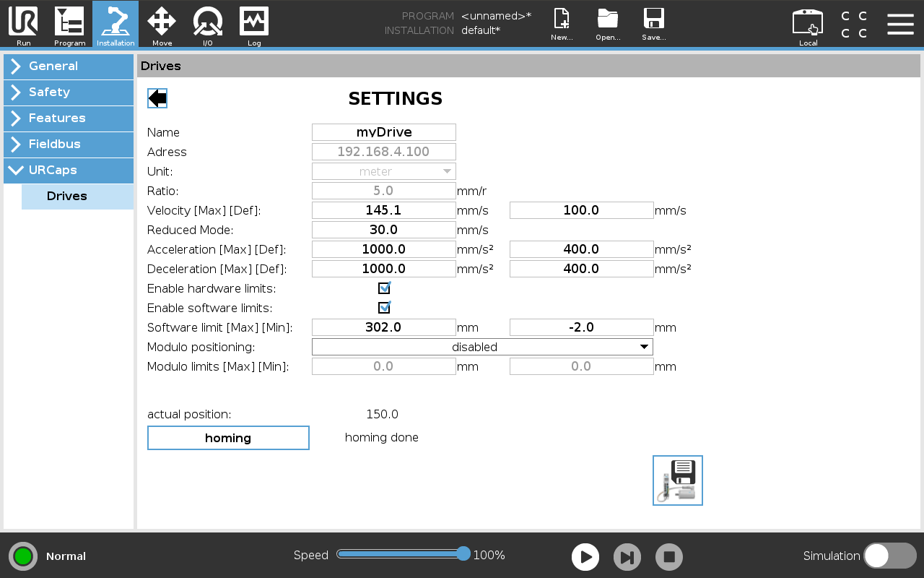This screenshot has height=578, width=924.
Task: Open the Log view icon
Action: pyautogui.click(x=253, y=25)
